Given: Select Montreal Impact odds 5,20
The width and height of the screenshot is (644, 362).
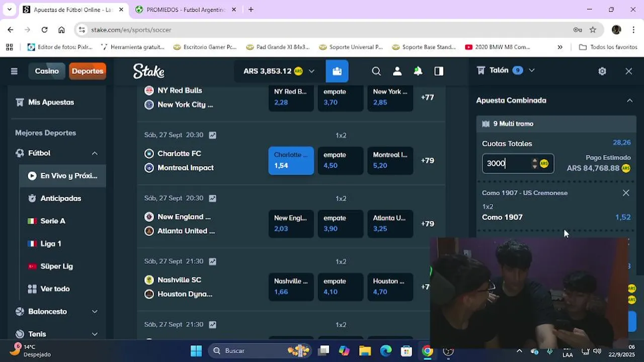Looking at the screenshot, I should click(x=390, y=160).
